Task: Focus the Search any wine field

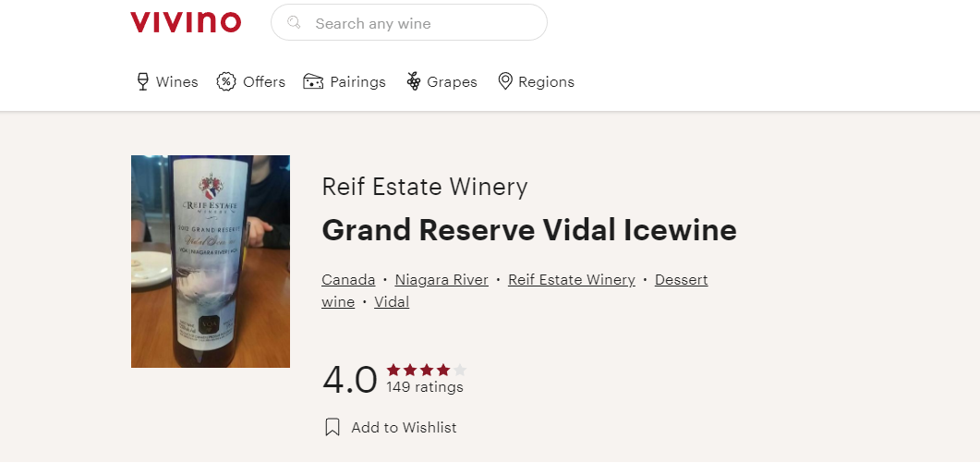Action: tap(420, 23)
